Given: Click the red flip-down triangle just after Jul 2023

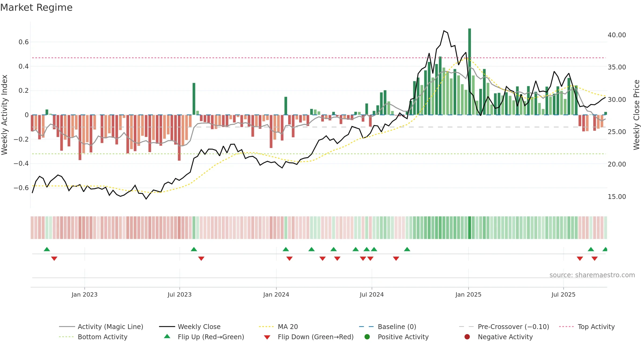Looking at the screenshot, I should (201, 258).
